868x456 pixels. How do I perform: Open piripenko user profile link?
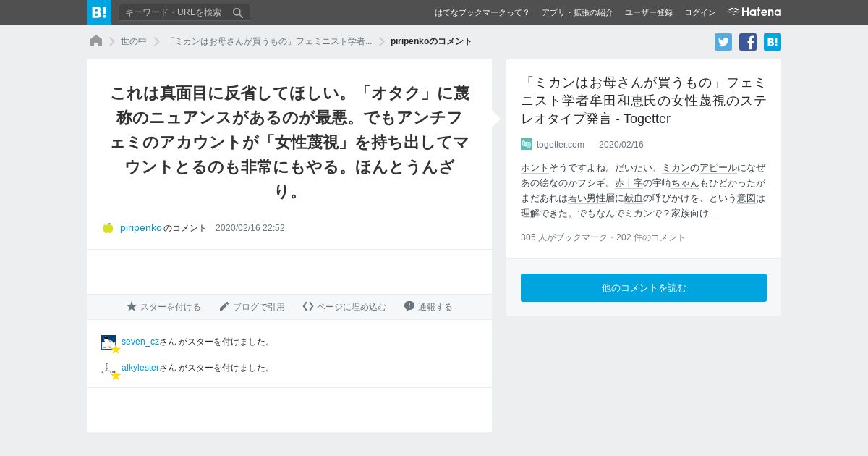(x=141, y=227)
